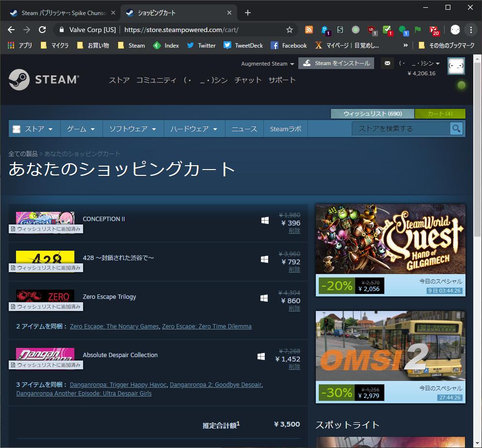Click the browser back arrow
The height and width of the screenshot is (448, 482).
(x=11, y=30)
